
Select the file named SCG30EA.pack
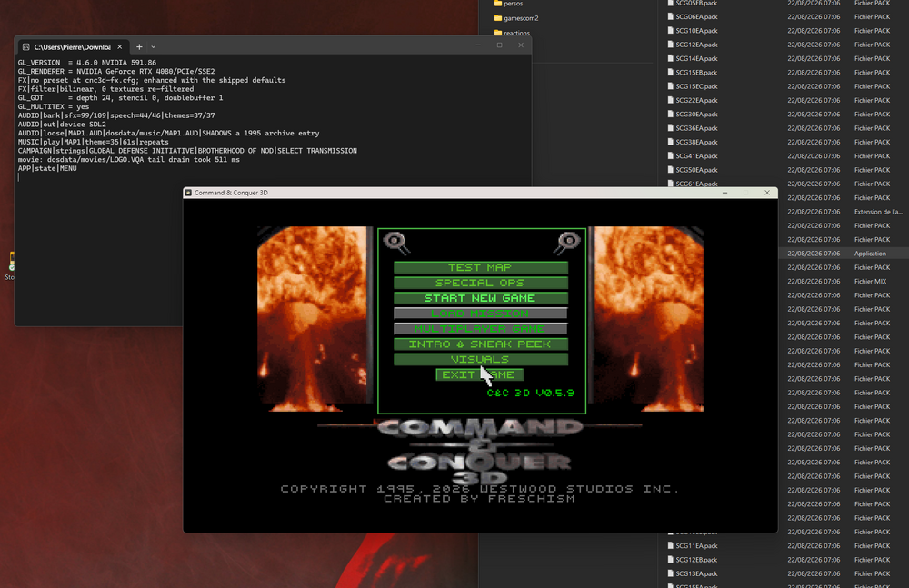(x=696, y=115)
